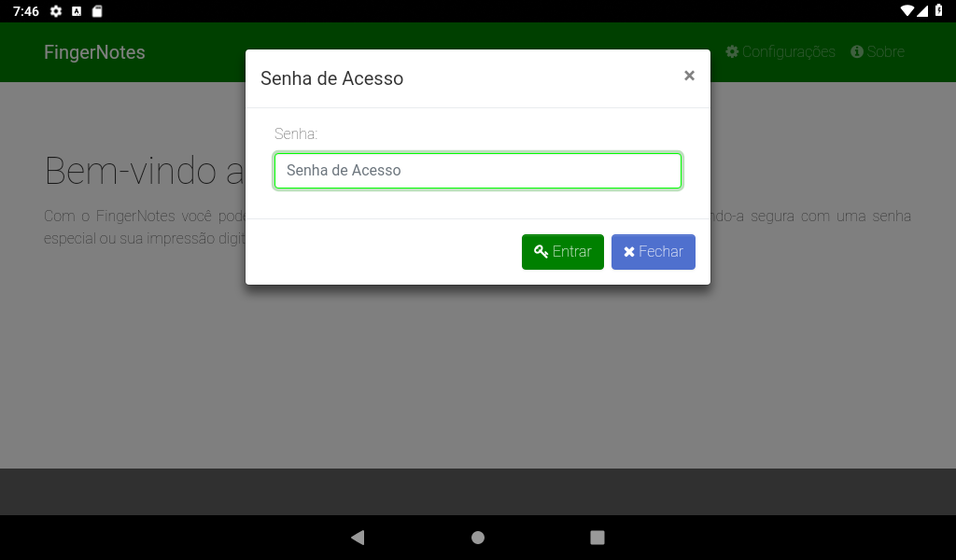Tap the battery icon in status bar
Screen dimensions: 956x560
coord(939,10)
